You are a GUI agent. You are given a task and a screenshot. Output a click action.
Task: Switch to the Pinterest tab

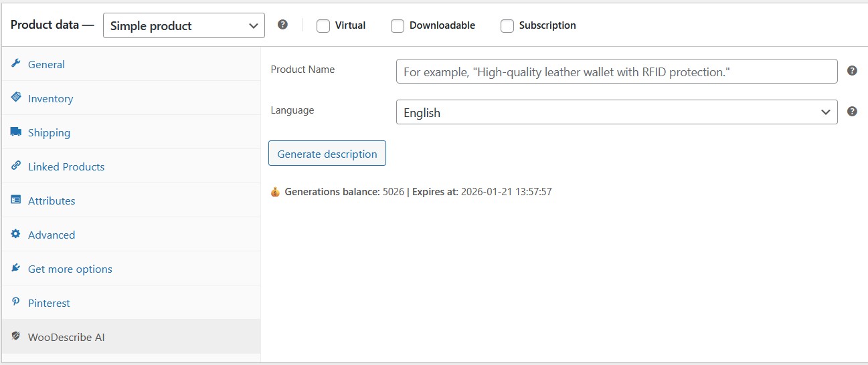point(131,303)
